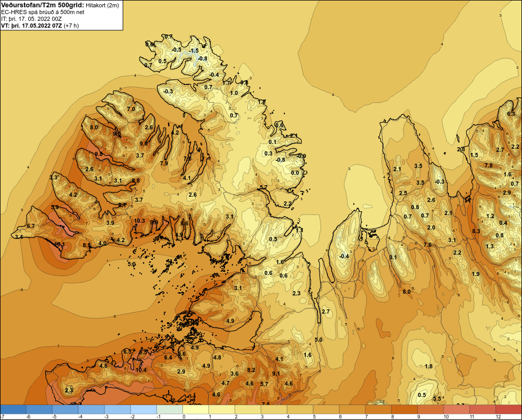This screenshot has width=522, height=420.
Task: Click the '8.5' temperature value
Action: pos(87,245)
